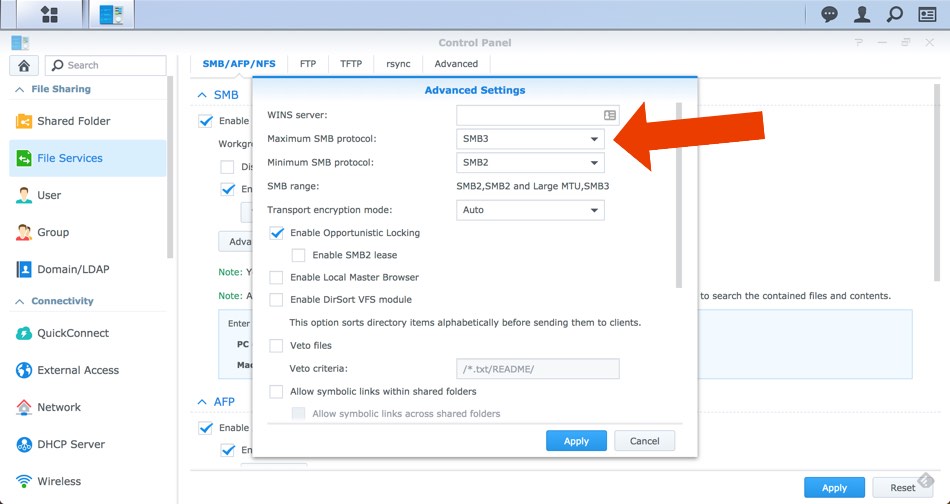Toggle Enable Opportunistic Locking checkbox
This screenshot has height=504, width=950.
[276, 233]
